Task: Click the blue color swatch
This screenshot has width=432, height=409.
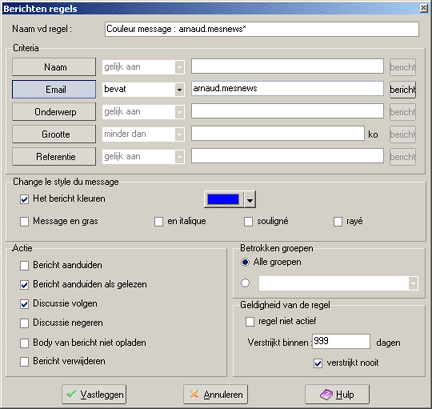Action: click(x=223, y=199)
